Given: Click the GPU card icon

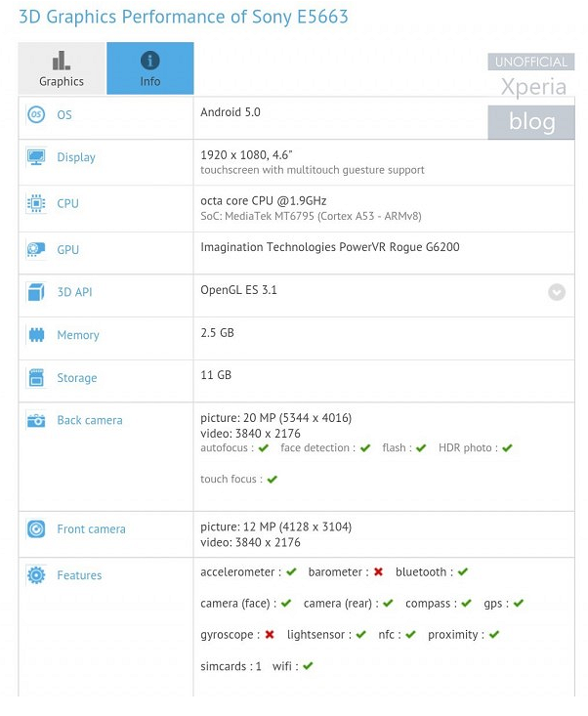Looking at the screenshot, I should tap(36, 250).
